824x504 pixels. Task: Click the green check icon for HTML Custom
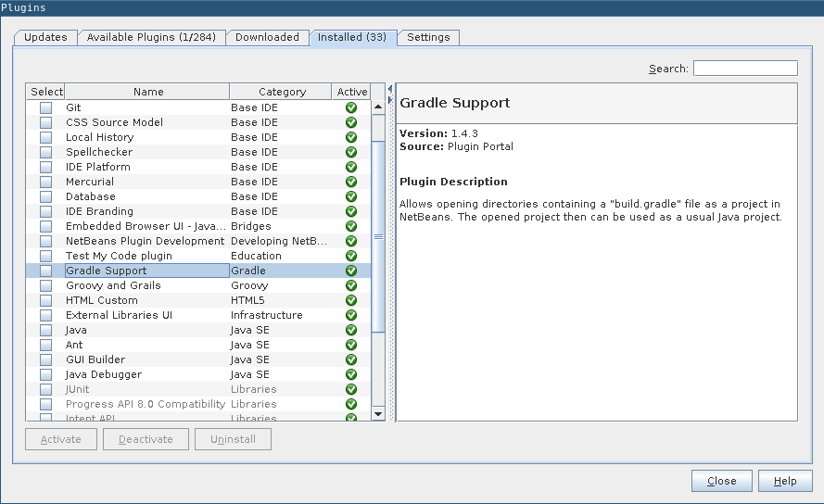(x=351, y=300)
